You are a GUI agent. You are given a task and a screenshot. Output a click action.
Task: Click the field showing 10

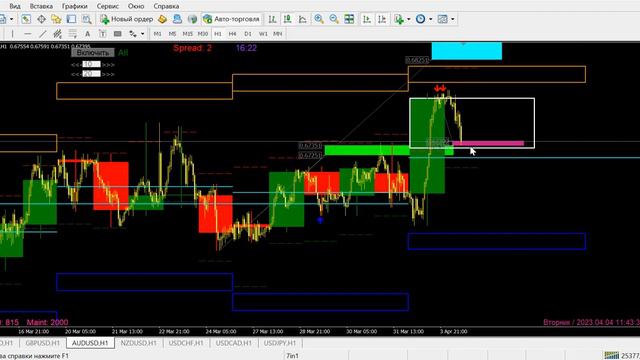[91, 64]
